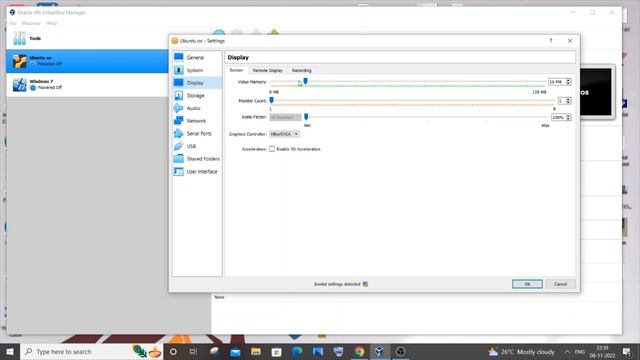Viewport: 640px width, 360px height.
Task: Open the Machine menu in VirtualBox Manager
Action: tap(31, 23)
